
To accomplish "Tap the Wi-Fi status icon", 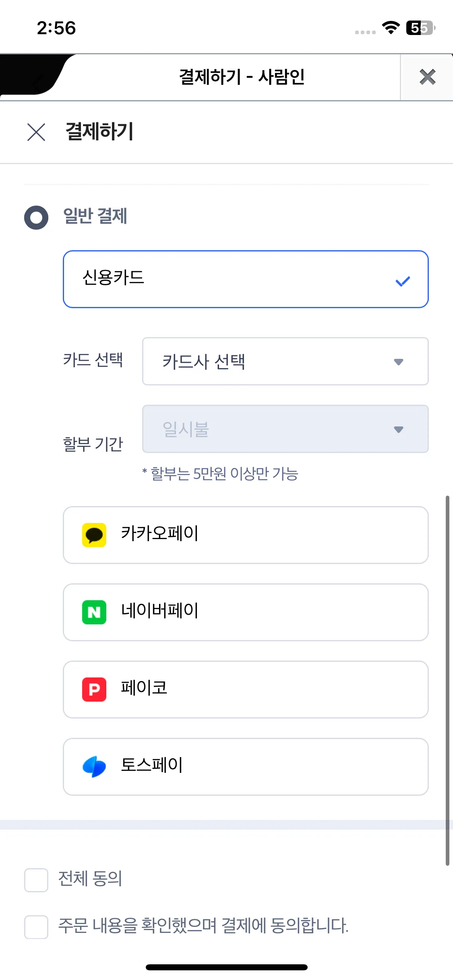I will tap(391, 28).
